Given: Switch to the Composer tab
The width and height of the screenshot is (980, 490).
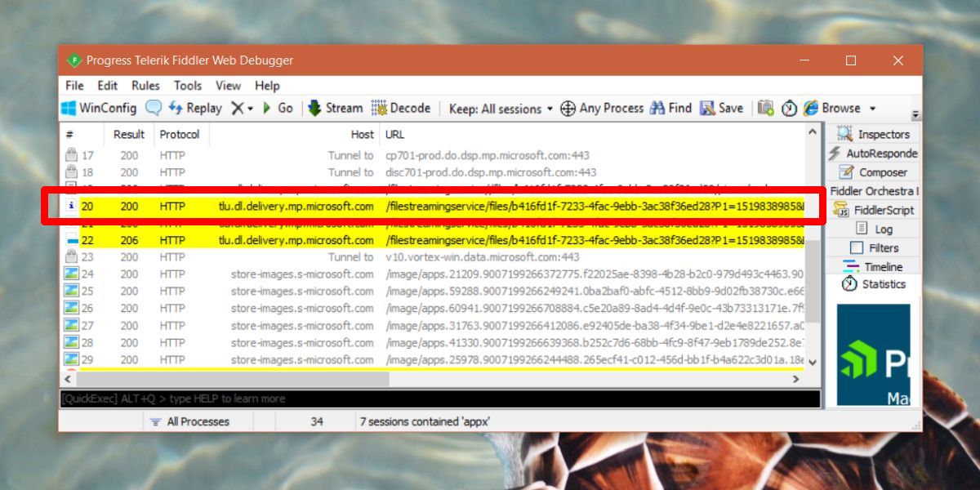Looking at the screenshot, I should coord(872,172).
